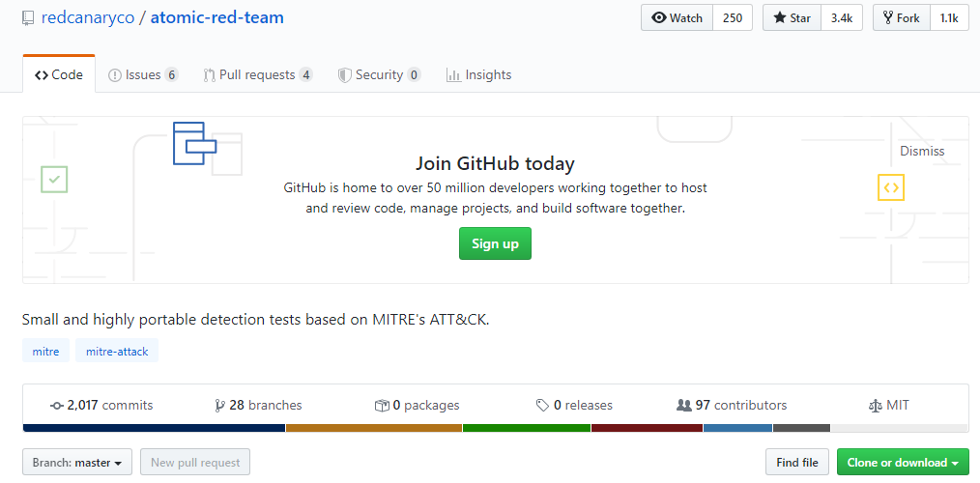
Task: Click the Insights bar graph icon
Action: point(453,75)
